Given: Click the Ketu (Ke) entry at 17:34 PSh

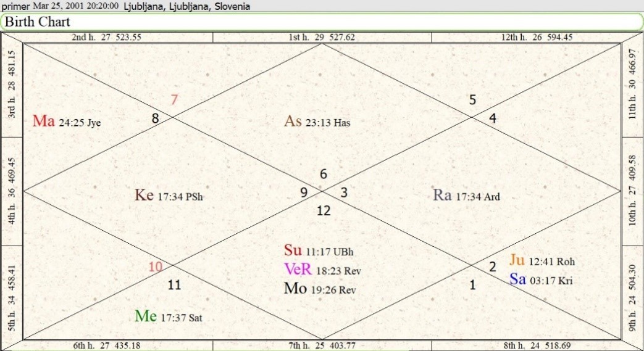Looking at the screenshot, I should [x=144, y=196].
